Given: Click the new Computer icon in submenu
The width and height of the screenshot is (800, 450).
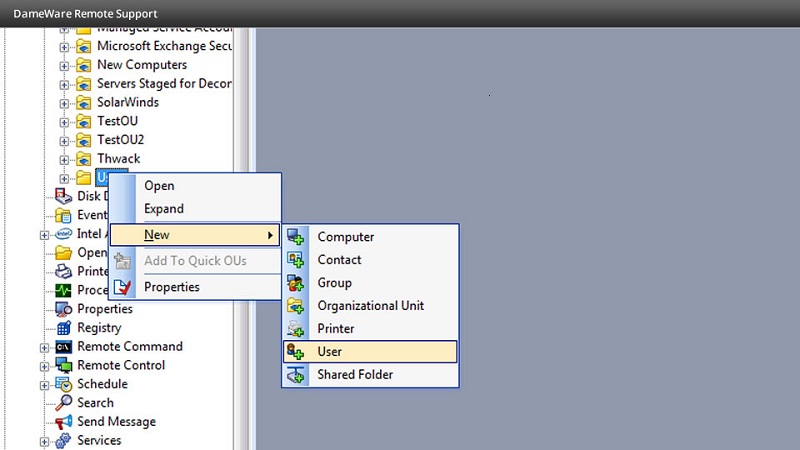Looking at the screenshot, I should [x=295, y=237].
